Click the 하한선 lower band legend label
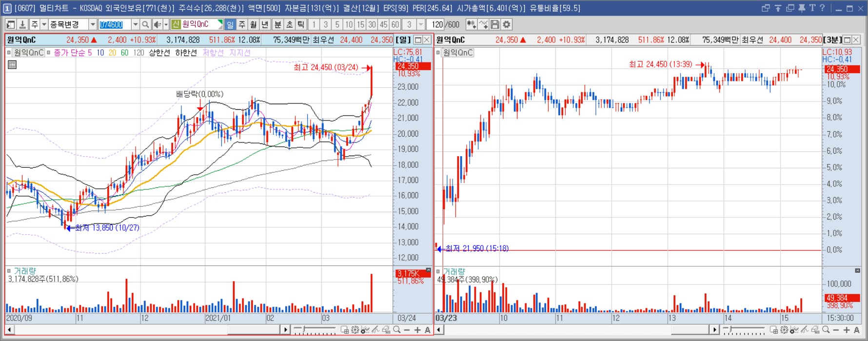 [186, 53]
